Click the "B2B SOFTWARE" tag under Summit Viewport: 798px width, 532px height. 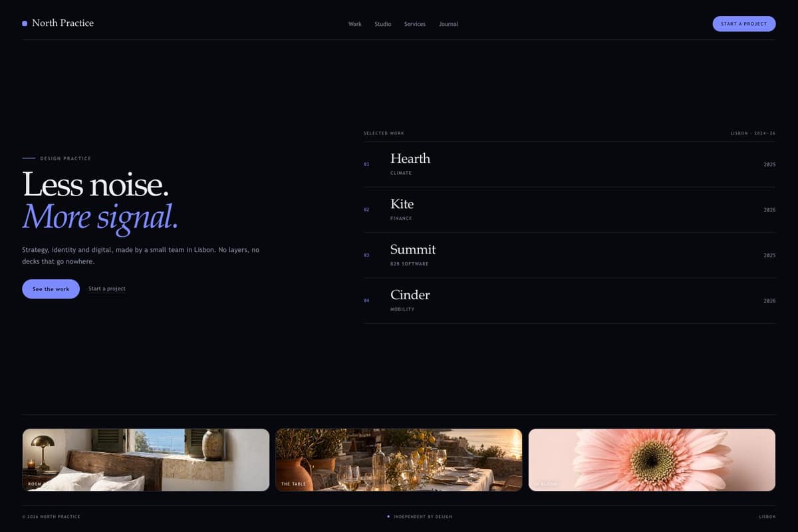click(410, 264)
